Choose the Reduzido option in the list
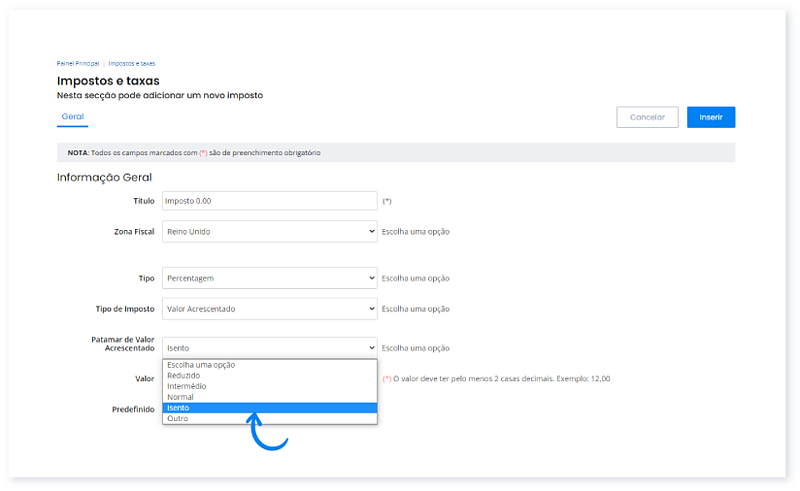 click(184, 376)
